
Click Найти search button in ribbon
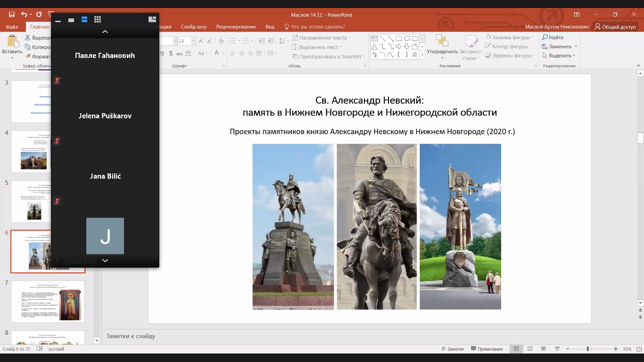pos(552,38)
